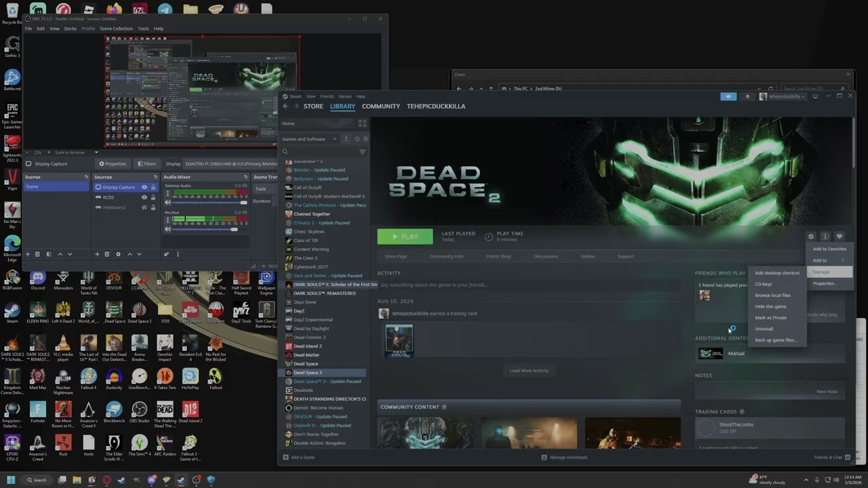The height and width of the screenshot is (488, 868).
Task: Move source down arrow in OBS Sources
Action: 138,254
